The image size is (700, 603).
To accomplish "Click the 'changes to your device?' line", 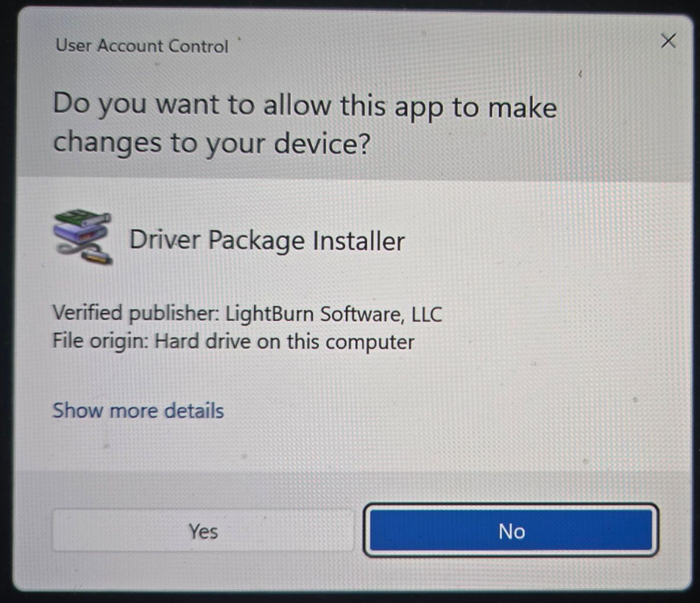I will (212, 144).
